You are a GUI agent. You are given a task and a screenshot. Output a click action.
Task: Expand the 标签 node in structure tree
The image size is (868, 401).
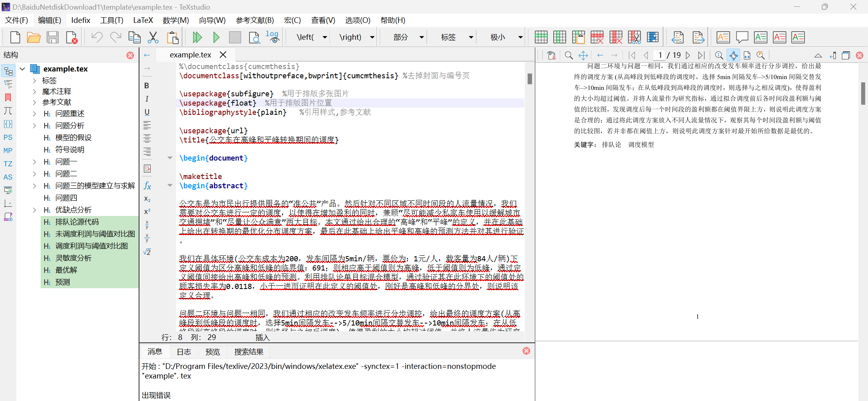coord(35,81)
